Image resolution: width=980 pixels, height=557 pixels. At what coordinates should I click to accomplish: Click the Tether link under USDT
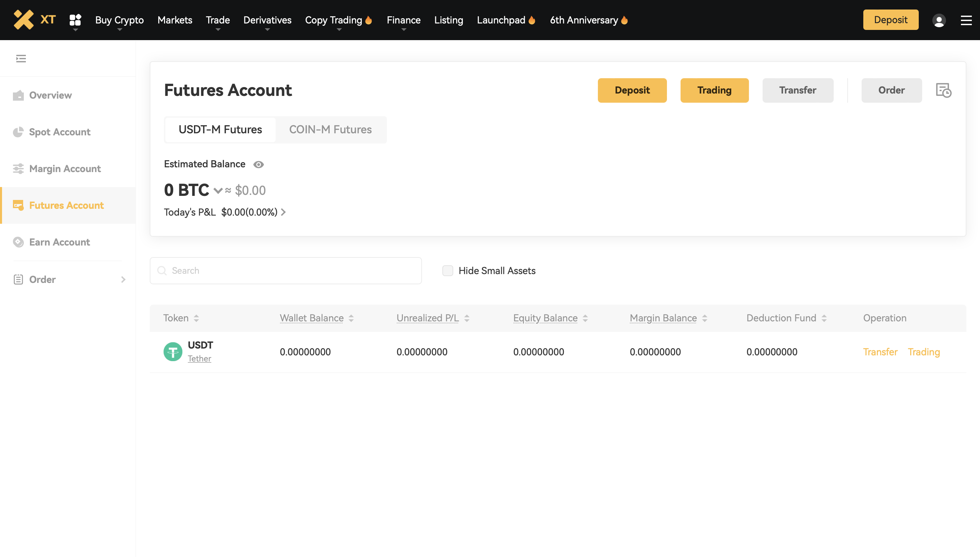pos(199,359)
